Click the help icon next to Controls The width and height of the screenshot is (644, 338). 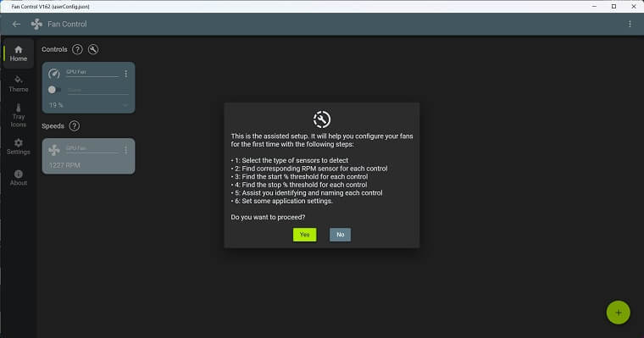pos(77,49)
